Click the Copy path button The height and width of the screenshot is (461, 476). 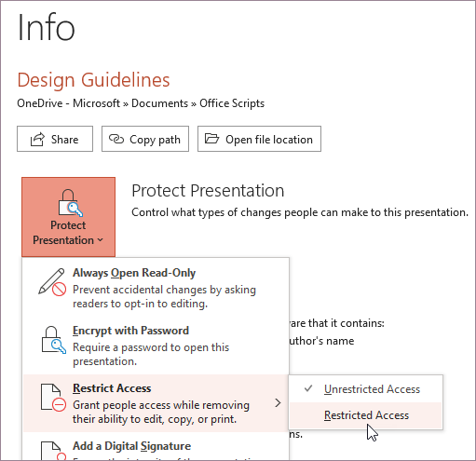click(x=145, y=139)
